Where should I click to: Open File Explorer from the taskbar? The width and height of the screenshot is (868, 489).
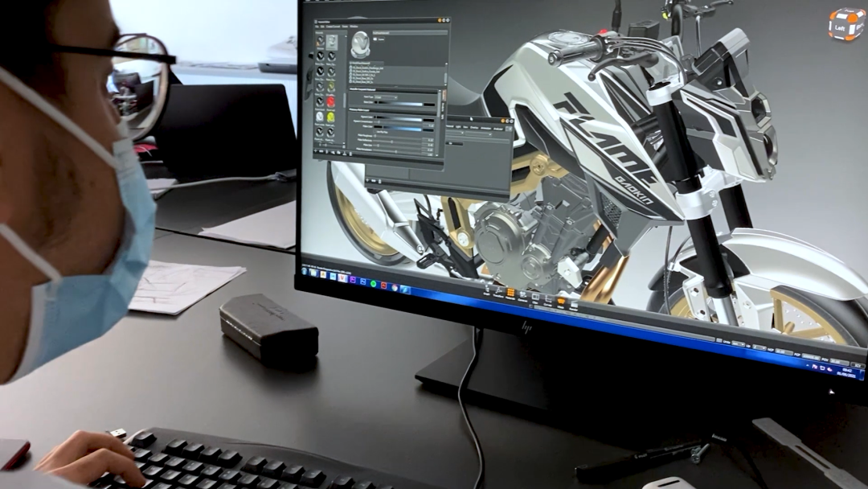pyautogui.click(x=314, y=273)
